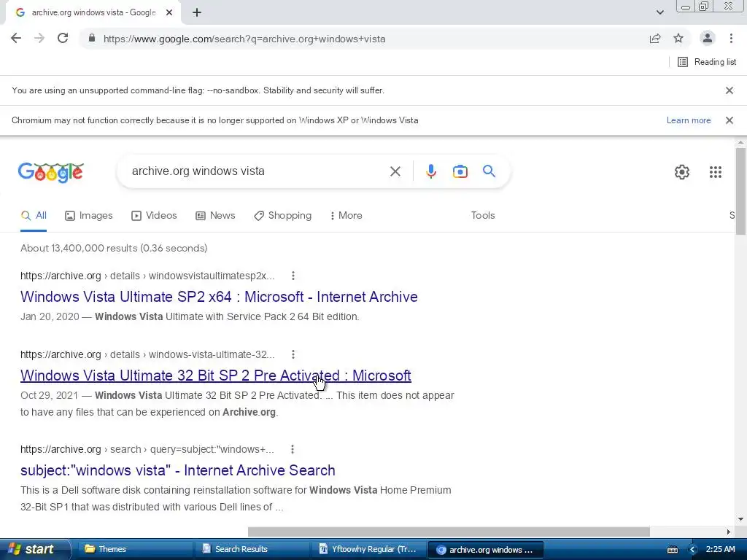Open subject:"windows vista" Internet Archive Search result
Viewport: 747px width, 560px height.
tap(178, 470)
